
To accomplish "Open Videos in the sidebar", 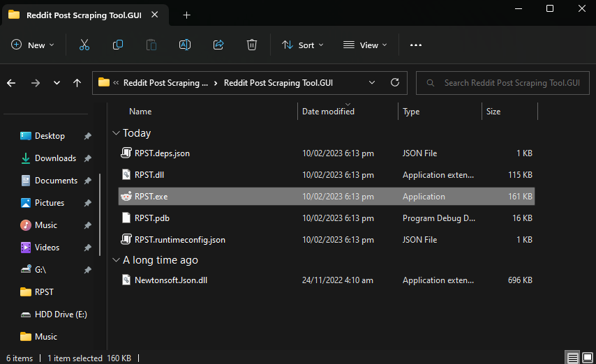I will (40, 248).
